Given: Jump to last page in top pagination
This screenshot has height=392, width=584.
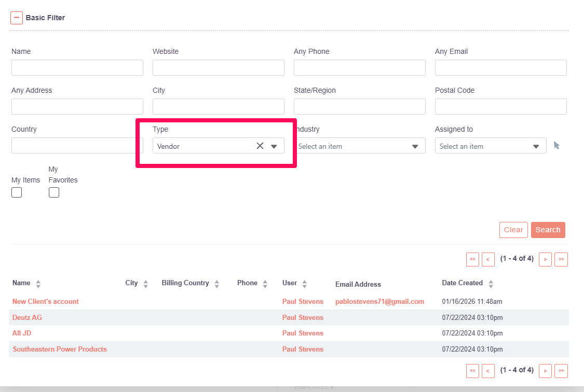Looking at the screenshot, I should pyautogui.click(x=561, y=259).
